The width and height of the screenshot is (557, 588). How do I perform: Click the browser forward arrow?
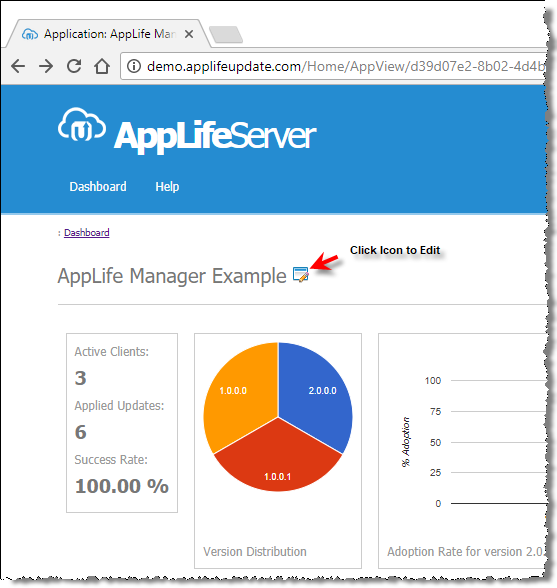coord(46,66)
